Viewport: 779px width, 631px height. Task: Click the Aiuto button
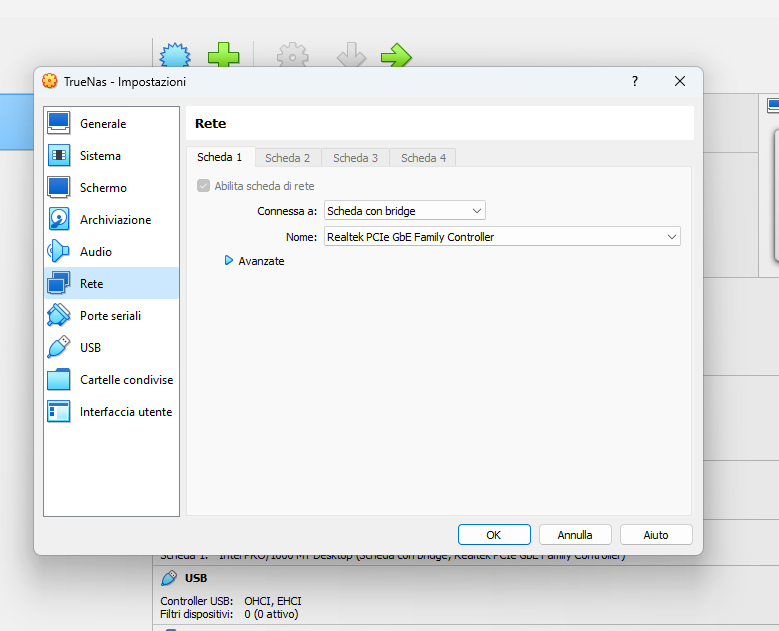click(x=656, y=535)
